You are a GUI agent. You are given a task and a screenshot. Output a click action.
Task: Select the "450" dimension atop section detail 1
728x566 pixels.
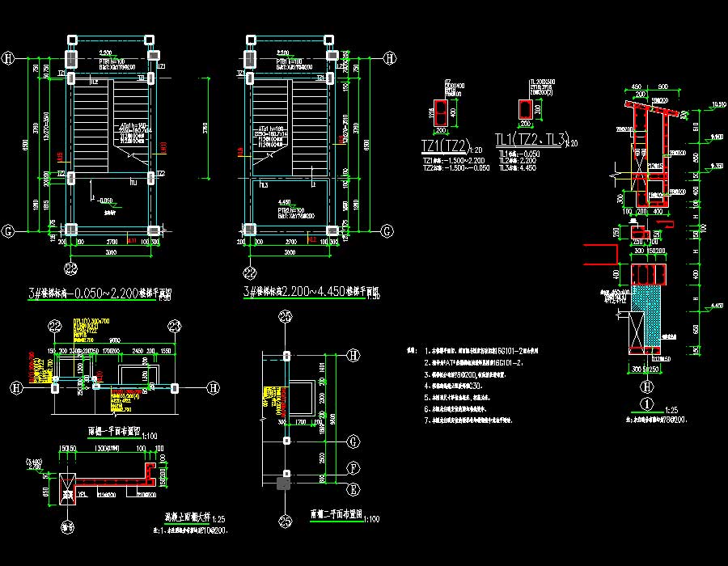[636, 87]
